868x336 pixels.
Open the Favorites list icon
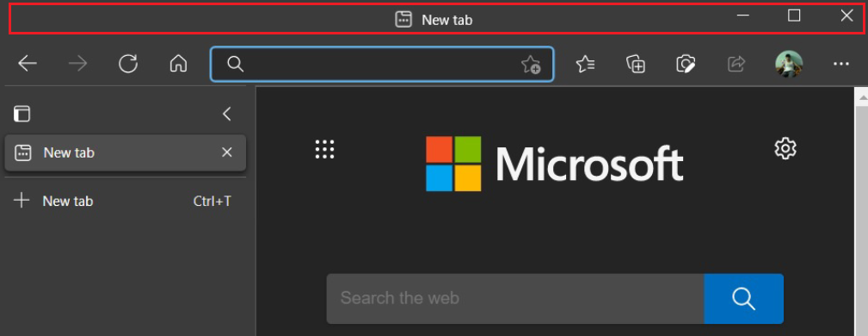click(585, 65)
